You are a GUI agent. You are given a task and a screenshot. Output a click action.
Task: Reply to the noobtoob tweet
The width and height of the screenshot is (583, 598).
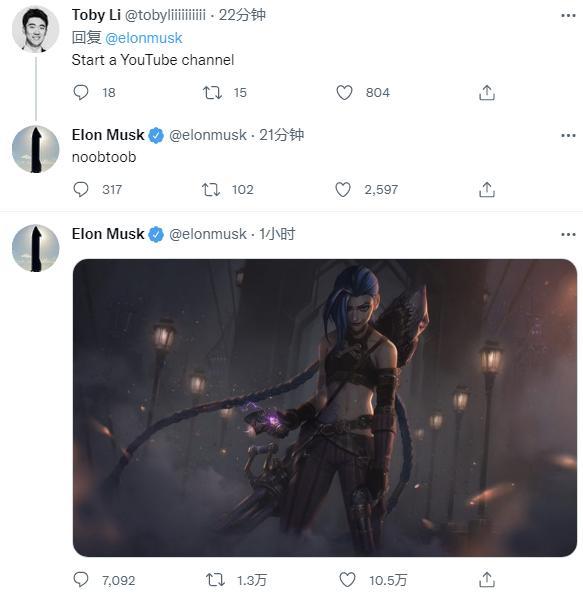(x=81, y=189)
